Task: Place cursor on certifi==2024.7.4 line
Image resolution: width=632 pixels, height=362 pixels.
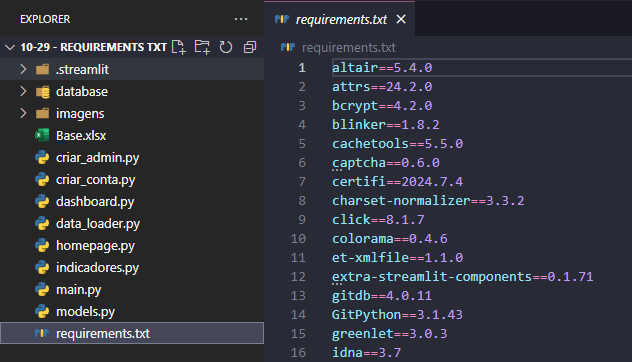Action: pyautogui.click(x=397, y=181)
